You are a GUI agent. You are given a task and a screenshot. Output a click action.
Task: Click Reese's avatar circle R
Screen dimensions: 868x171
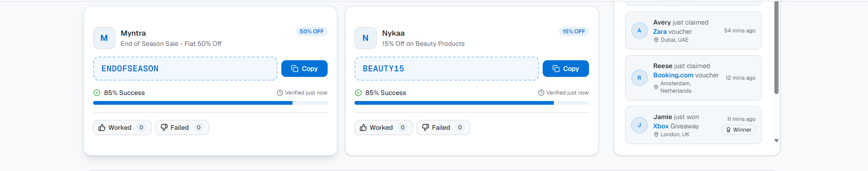tap(640, 78)
